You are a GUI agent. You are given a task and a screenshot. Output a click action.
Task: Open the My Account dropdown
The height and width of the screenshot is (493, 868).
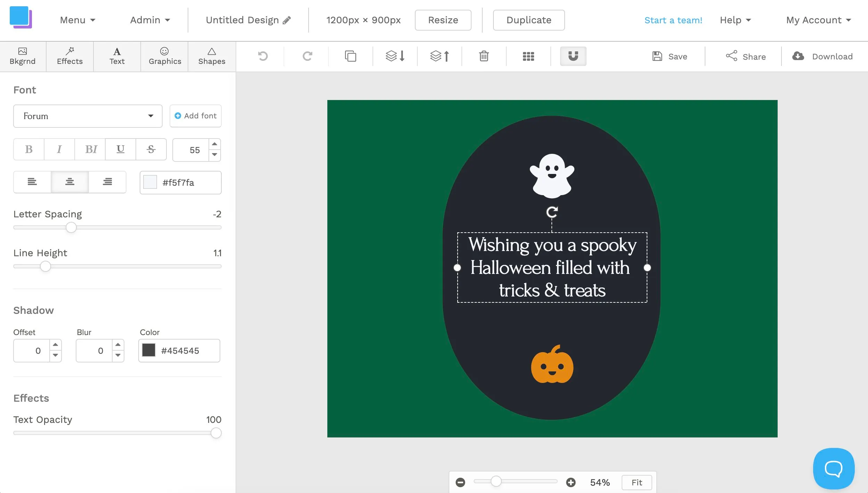click(x=819, y=20)
